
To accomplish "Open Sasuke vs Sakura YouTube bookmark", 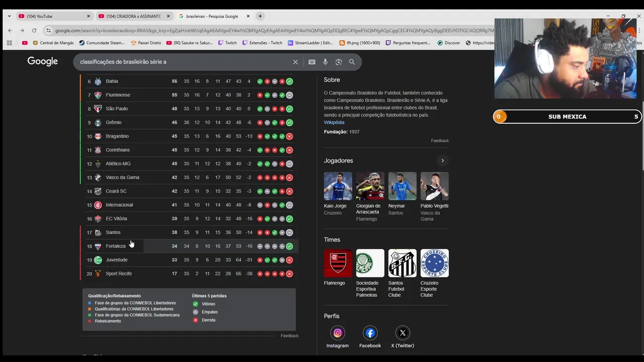I will [x=189, y=43].
